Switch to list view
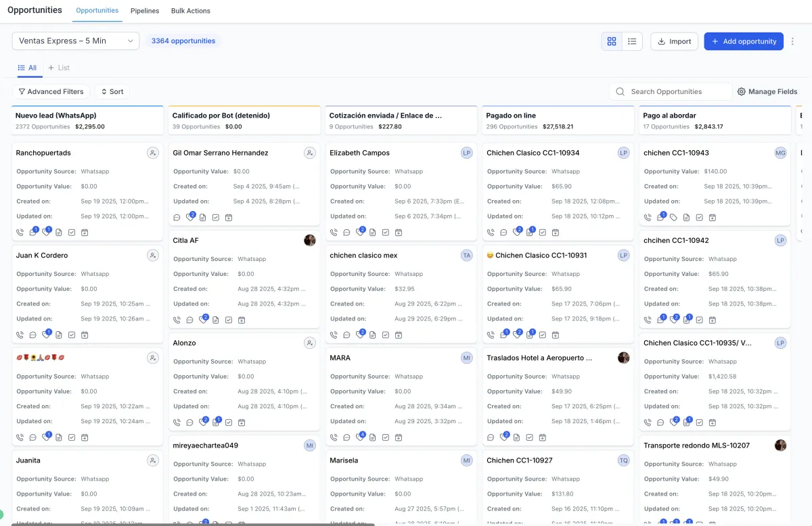 632,41
